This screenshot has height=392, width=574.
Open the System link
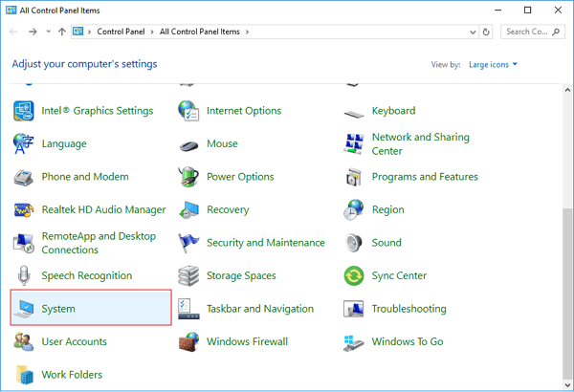coord(58,309)
